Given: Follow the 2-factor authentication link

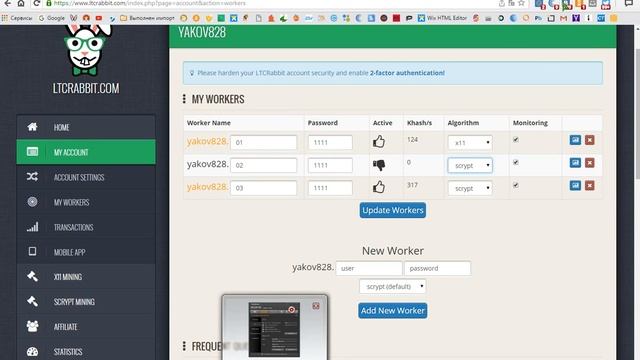Looking at the screenshot, I should coord(407,73).
